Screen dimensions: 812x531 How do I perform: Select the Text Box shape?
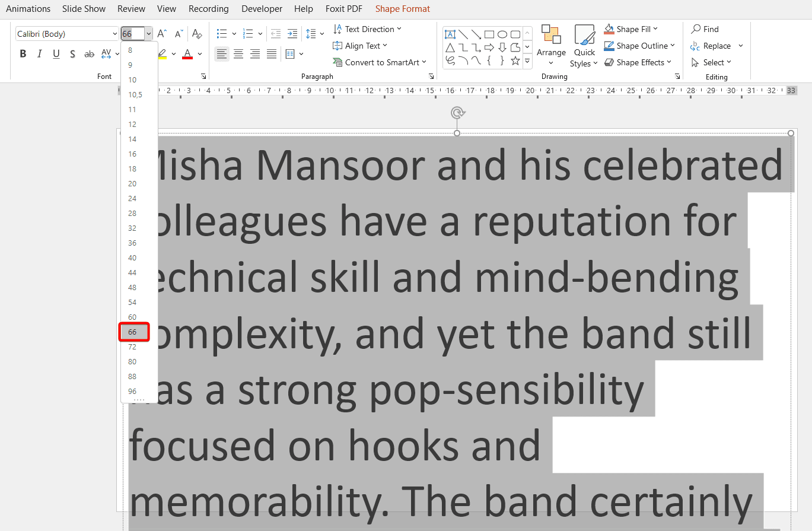pyautogui.click(x=450, y=34)
